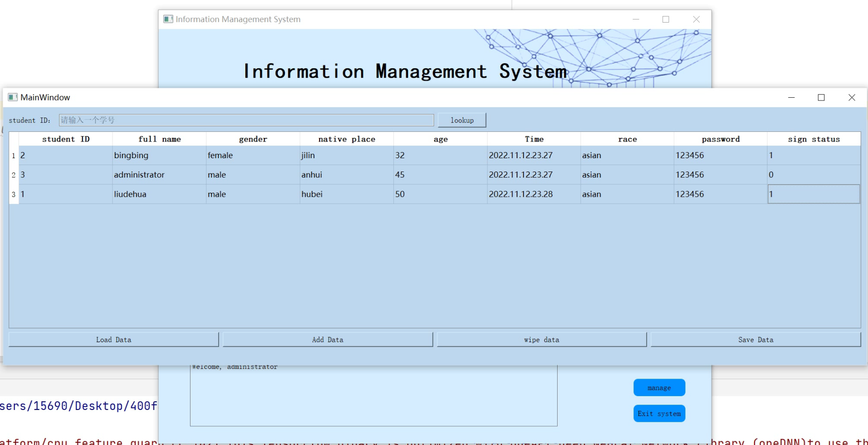Click bingbing's student ID cell 2
Image resolution: width=868 pixels, height=445 pixels.
(x=65, y=155)
